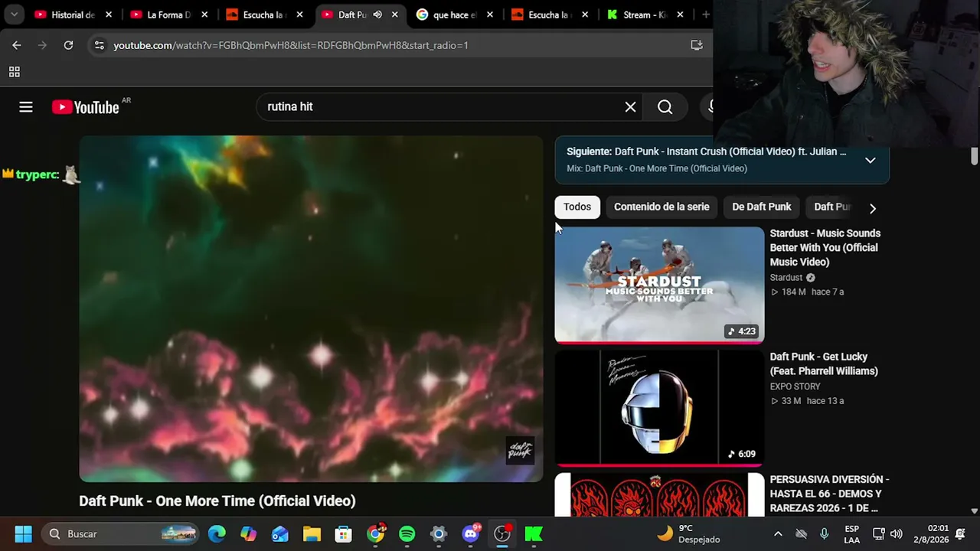Screen dimensions: 980x551
Task: Reload the current YouTube page
Action: 68,45
